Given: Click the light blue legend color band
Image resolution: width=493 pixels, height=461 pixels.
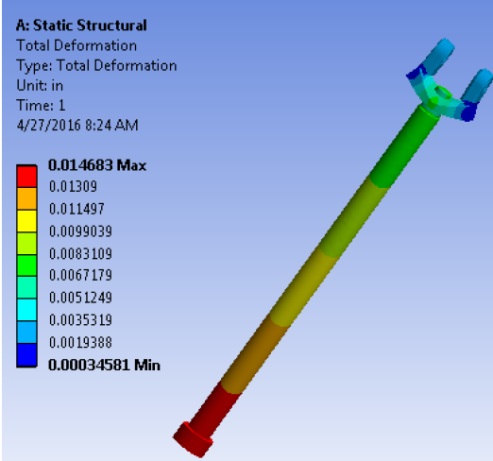Looking at the screenshot, I should 27,332.
